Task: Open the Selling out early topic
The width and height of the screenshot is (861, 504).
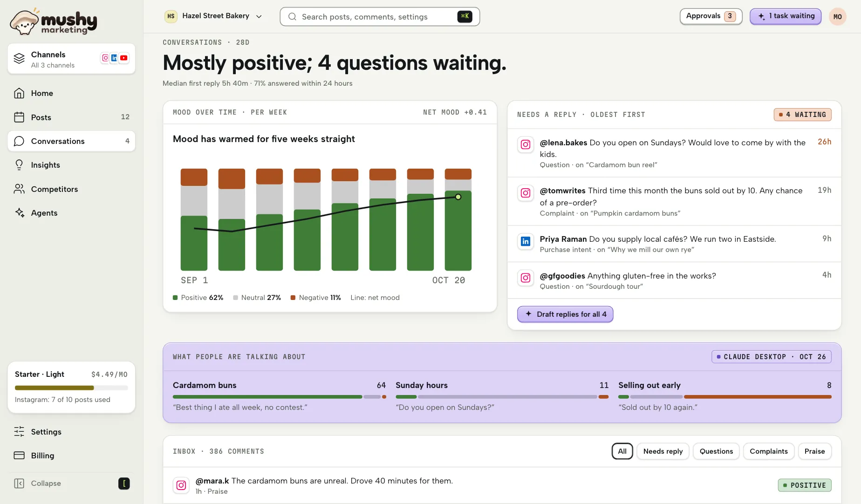Action: (x=724, y=396)
